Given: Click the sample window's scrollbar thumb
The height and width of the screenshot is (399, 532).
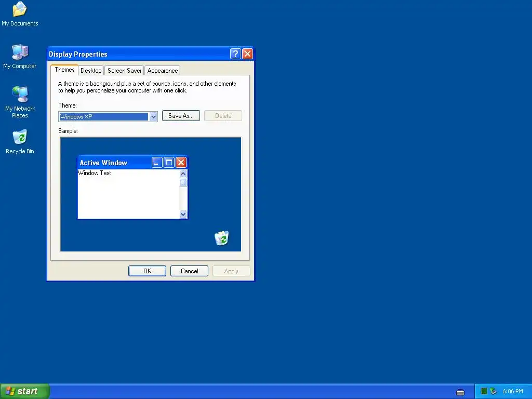Looking at the screenshot, I should point(183,182).
